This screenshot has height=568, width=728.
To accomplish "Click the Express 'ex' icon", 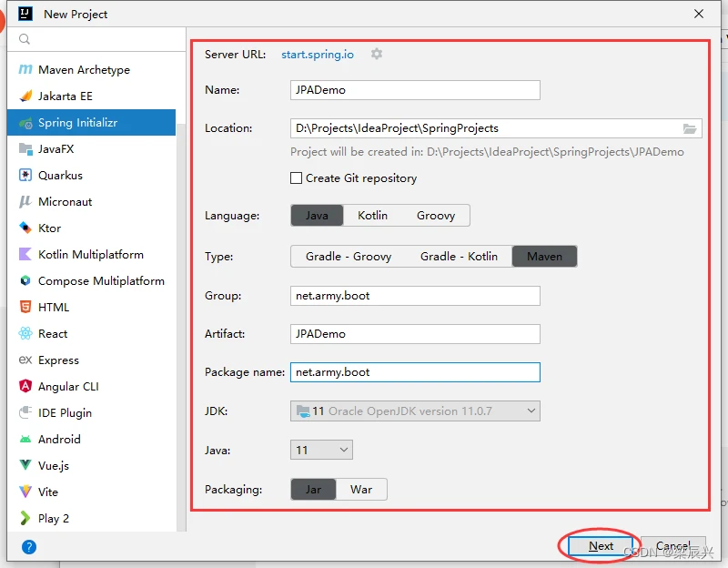I will 25,360.
